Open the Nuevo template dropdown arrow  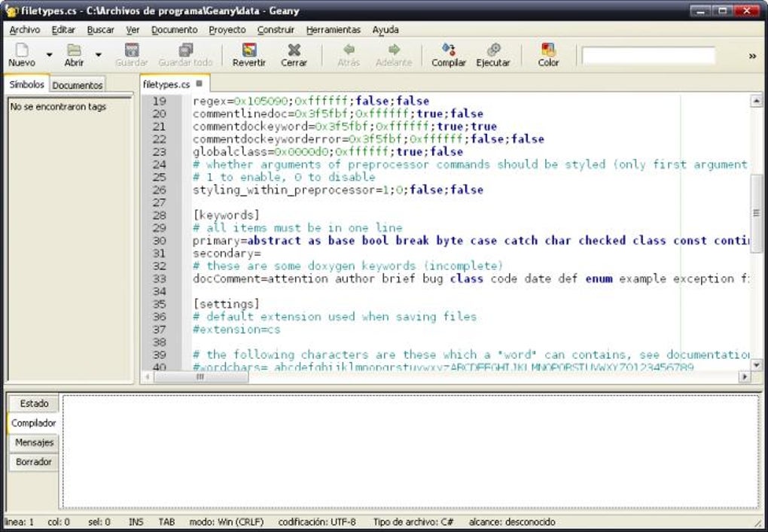click(49, 55)
